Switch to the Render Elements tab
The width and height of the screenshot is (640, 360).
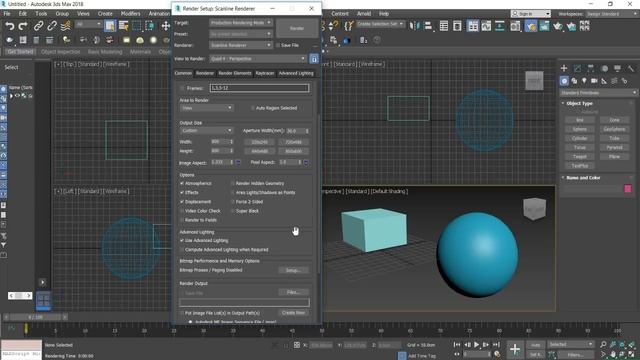235,73
